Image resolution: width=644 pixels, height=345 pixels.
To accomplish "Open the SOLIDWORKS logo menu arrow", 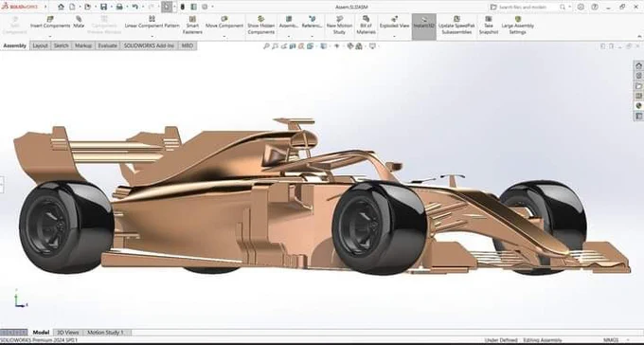I will 45,7.
